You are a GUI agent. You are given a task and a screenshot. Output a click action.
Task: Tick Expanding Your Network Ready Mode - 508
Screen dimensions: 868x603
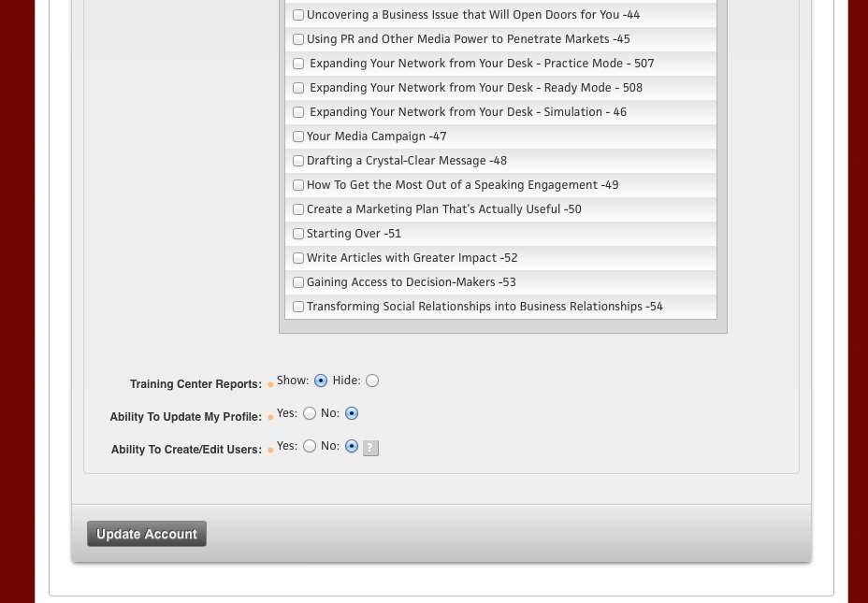point(298,88)
